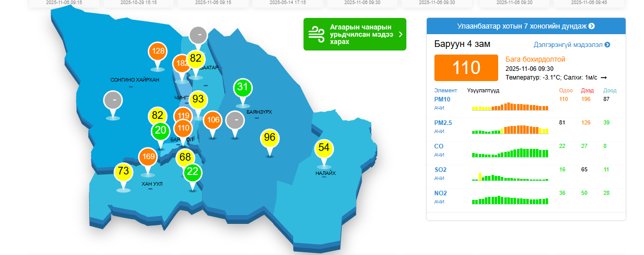Select the green 20 station marker
This screenshot has height=255, width=644.
click(x=160, y=131)
